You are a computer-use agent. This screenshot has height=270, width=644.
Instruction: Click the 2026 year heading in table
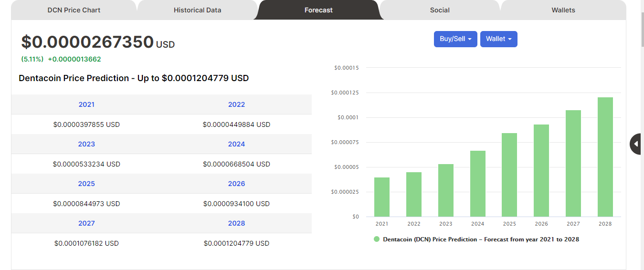point(236,184)
